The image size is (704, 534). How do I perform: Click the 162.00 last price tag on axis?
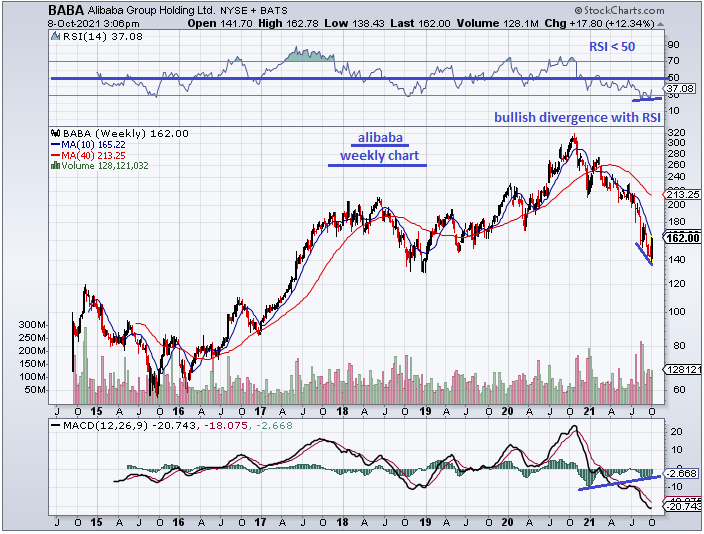682,238
